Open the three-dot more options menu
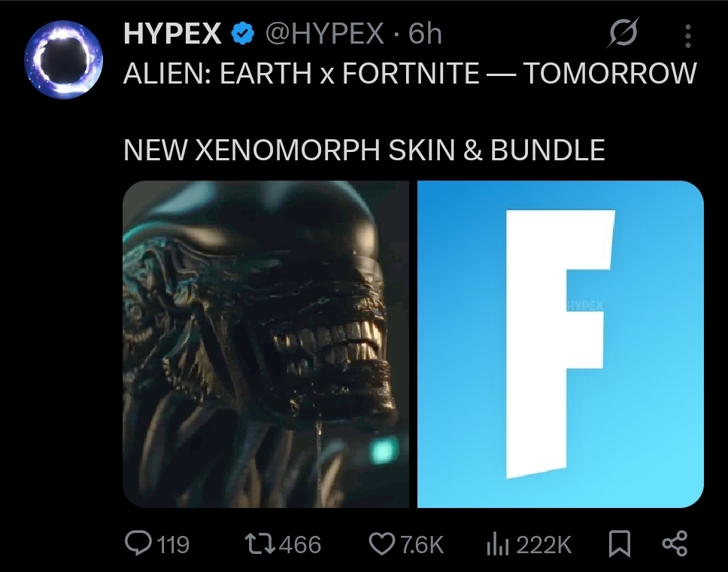728x572 pixels. [688, 36]
